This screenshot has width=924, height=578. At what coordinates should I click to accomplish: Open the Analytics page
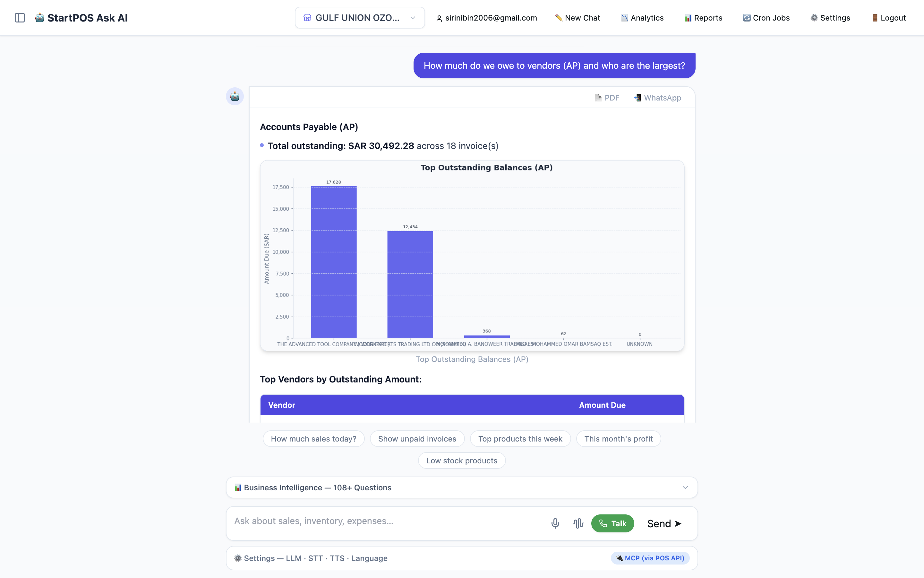(x=642, y=18)
